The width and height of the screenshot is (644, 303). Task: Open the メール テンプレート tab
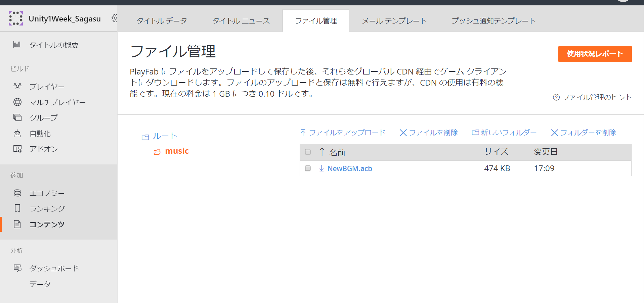[x=394, y=21]
